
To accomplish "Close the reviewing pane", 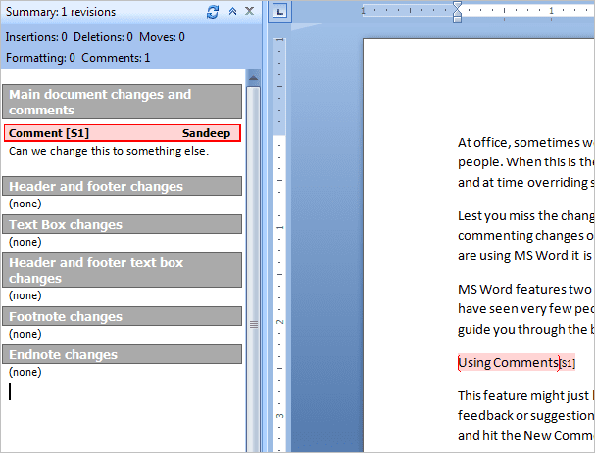I will pos(249,11).
